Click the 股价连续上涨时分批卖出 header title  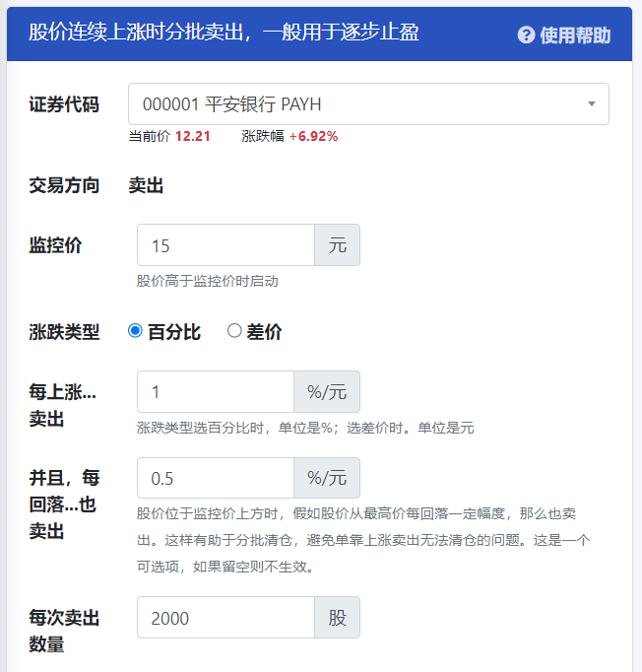click(x=224, y=33)
